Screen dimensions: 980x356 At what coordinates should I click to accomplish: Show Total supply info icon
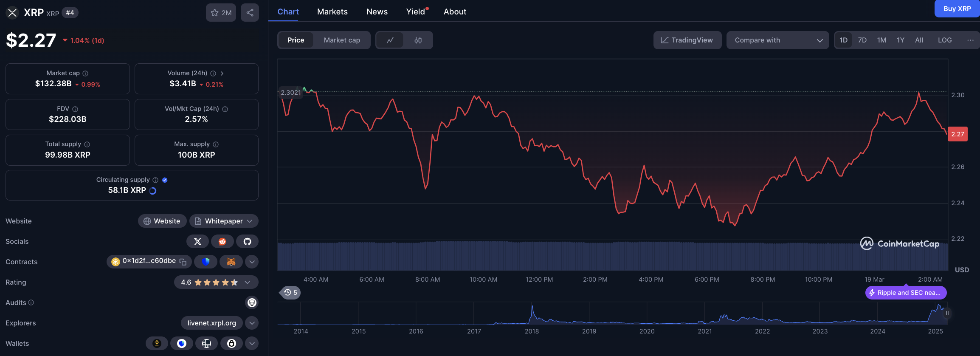tap(87, 144)
